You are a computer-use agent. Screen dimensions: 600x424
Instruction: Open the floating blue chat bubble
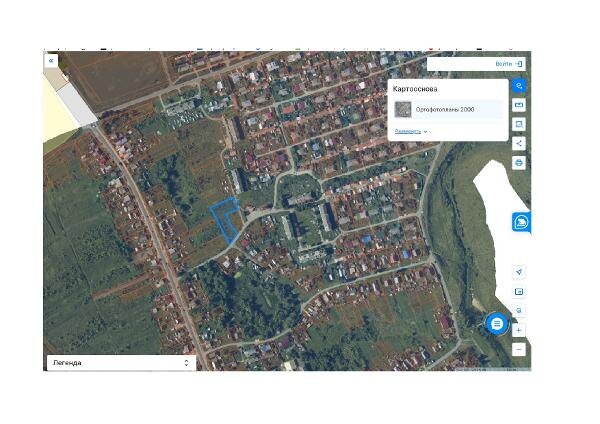(x=497, y=324)
